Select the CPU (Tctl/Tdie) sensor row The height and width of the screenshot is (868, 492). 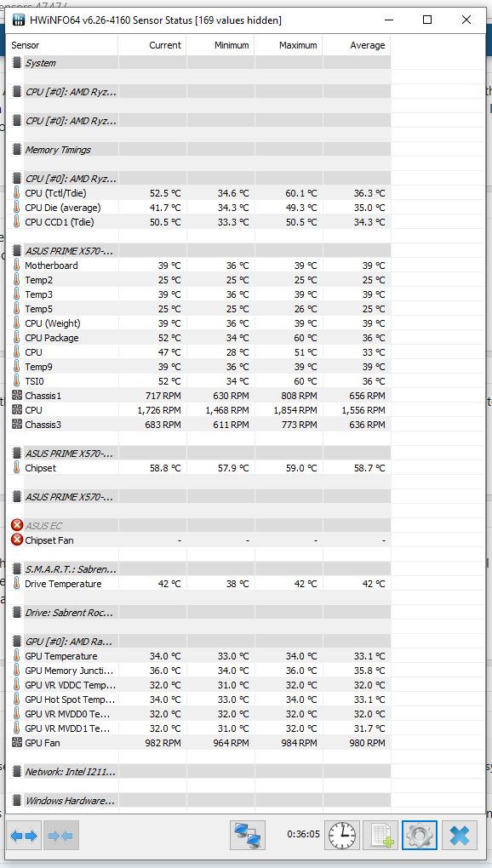(x=199, y=193)
